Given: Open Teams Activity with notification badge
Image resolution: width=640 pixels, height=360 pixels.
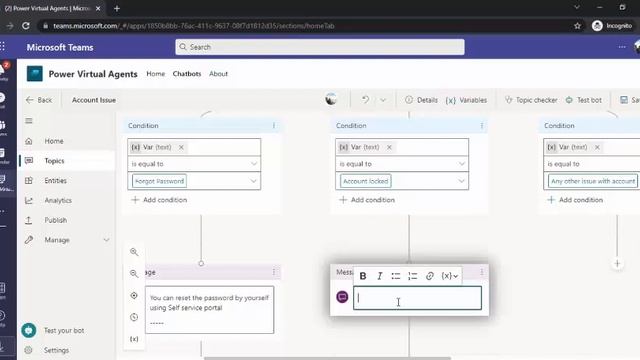Looking at the screenshot, I should tap(4, 70).
